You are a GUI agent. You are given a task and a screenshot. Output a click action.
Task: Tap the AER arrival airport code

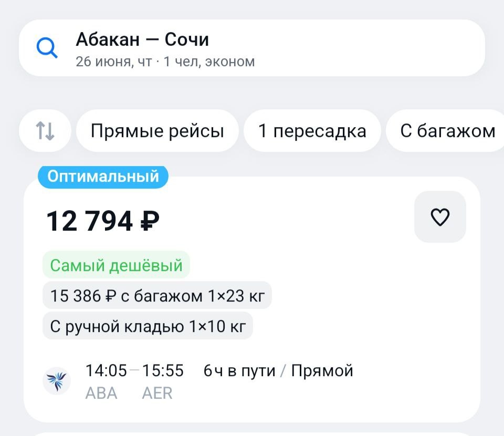pos(157,393)
